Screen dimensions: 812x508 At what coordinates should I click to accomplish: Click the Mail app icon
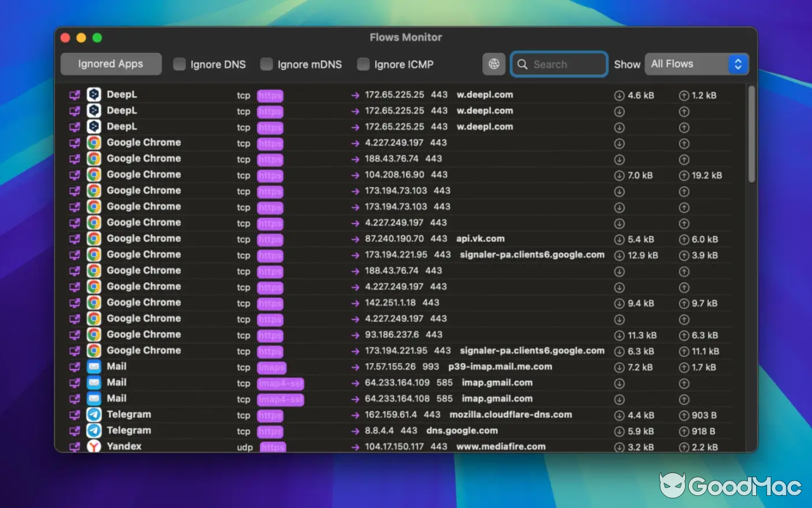point(93,366)
